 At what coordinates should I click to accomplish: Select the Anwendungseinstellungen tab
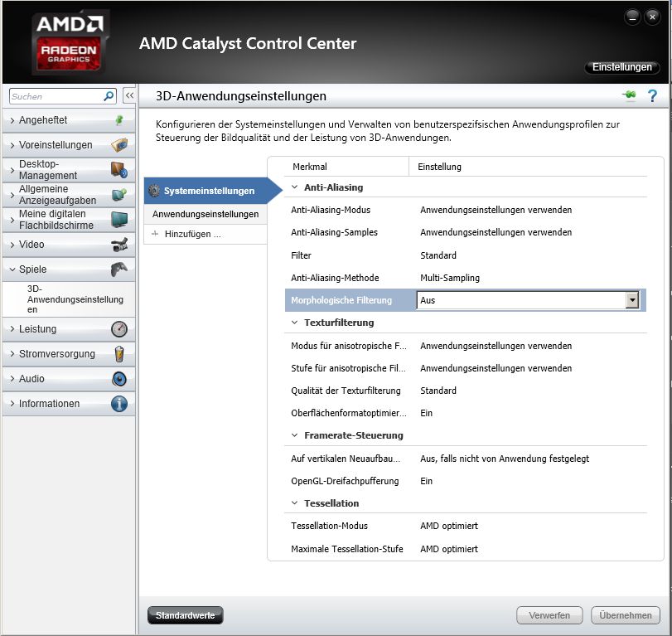[x=205, y=214]
